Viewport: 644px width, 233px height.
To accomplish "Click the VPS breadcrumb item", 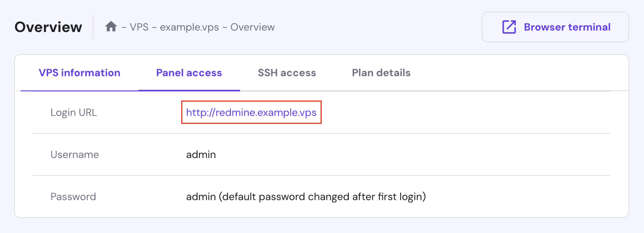I will [139, 27].
